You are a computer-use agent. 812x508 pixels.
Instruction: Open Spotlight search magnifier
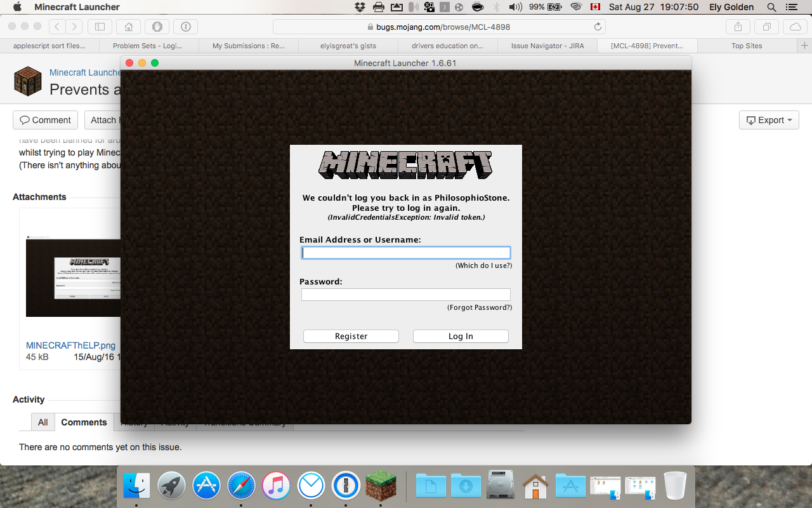point(771,7)
